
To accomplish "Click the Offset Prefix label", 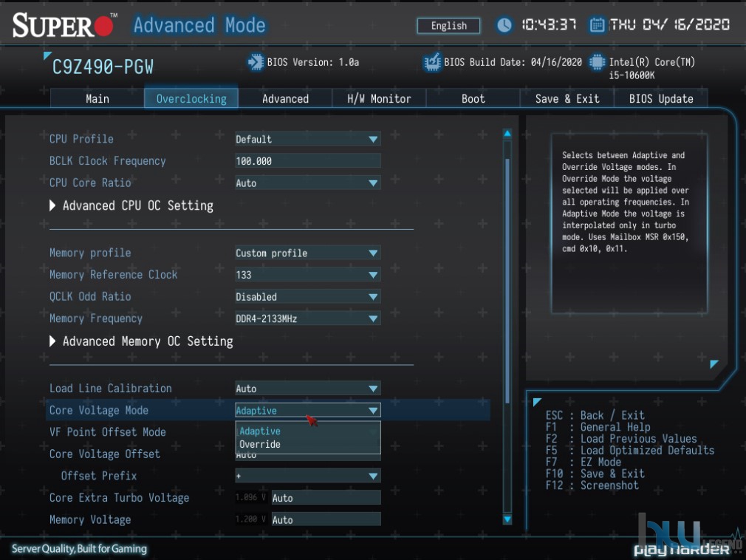I will [99, 476].
